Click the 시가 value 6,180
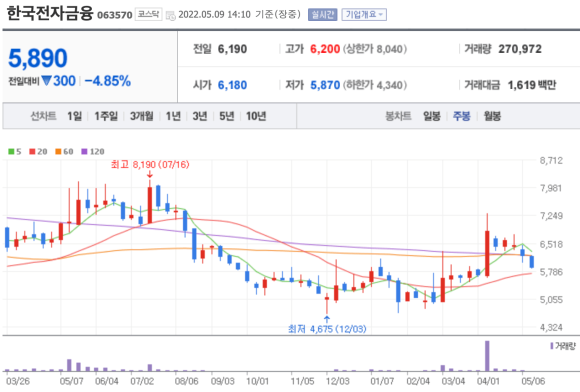The height and width of the screenshot is (392, 580). click(x=232, y=85)
